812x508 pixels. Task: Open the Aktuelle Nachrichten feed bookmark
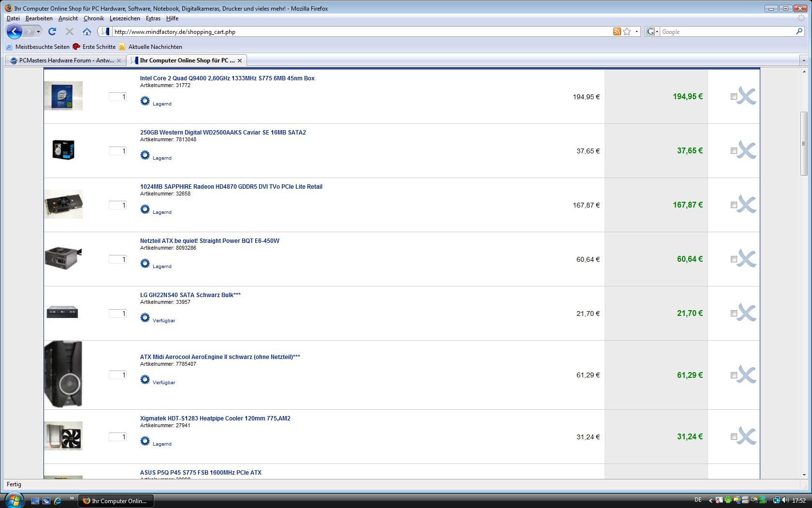151,47
